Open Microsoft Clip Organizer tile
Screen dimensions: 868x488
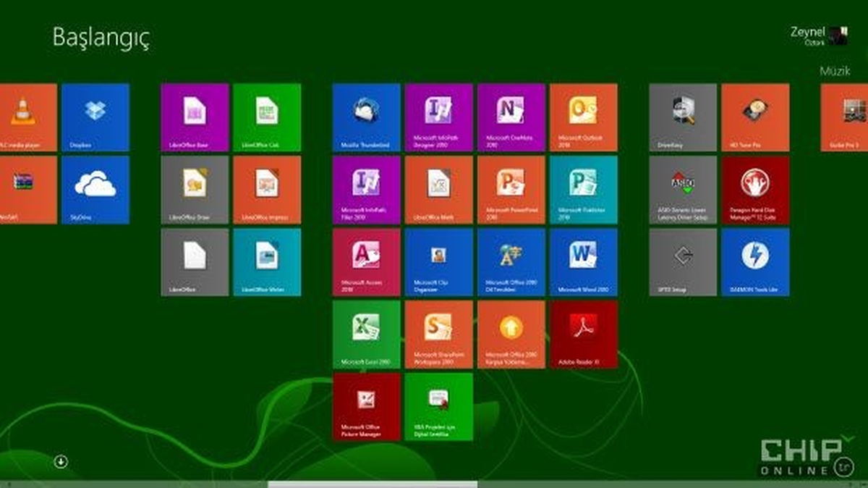point(439,262)
